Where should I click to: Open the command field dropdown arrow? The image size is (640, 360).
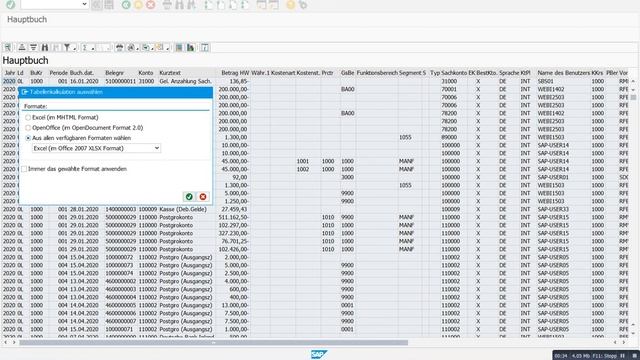pos(84,4)
